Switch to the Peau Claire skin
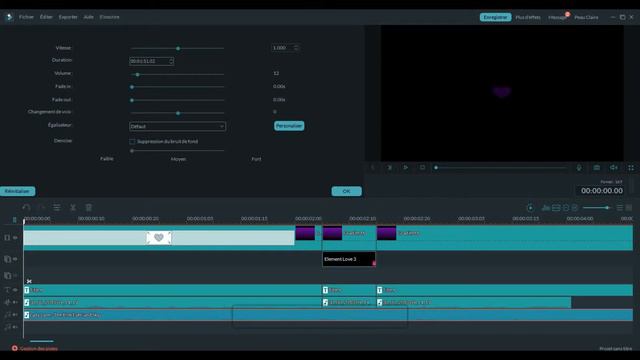Image resolution: width=640 pixels, height=360 pixels. click(x=586, y=17)
